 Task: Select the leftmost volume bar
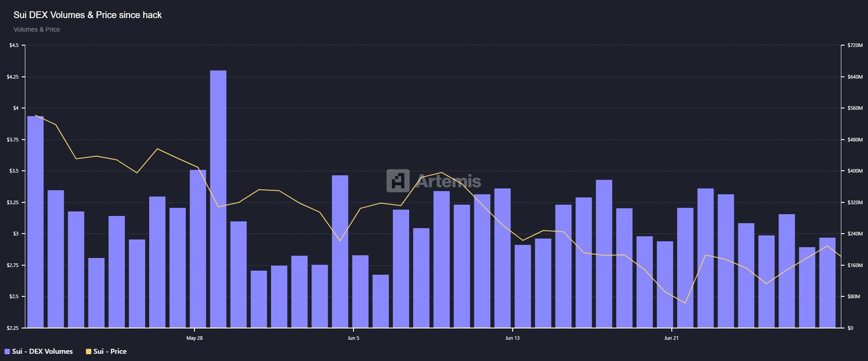(x=35, y=221)
